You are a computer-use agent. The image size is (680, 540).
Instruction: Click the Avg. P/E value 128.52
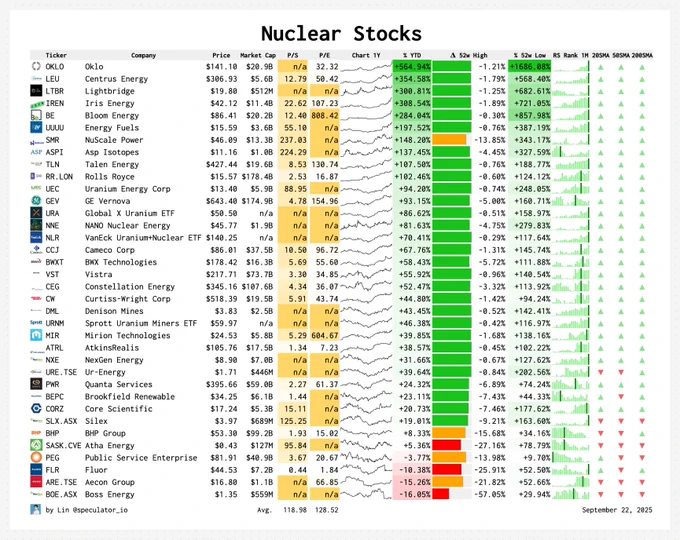[327, 510]
